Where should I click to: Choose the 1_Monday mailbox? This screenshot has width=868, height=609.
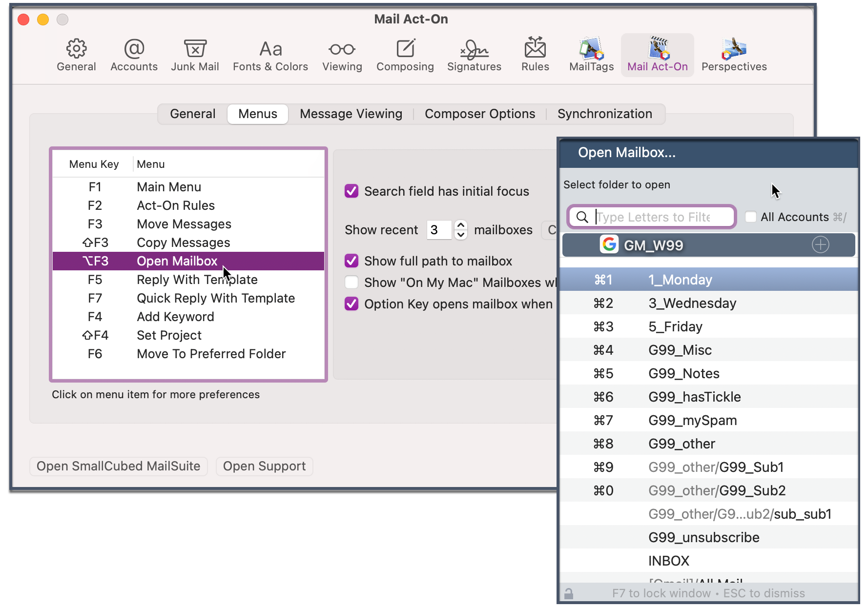click(708, 280)
